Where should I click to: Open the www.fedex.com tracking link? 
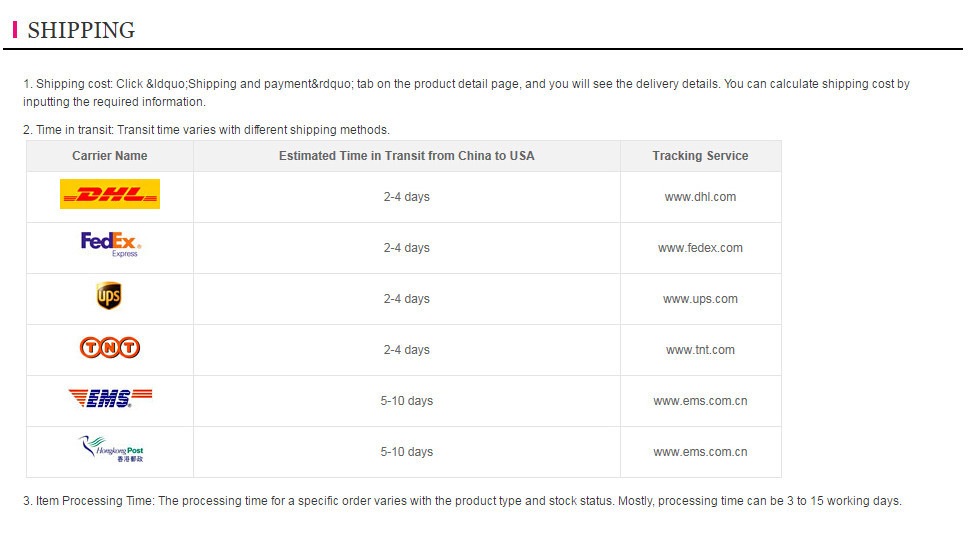[x=700, y=248]
